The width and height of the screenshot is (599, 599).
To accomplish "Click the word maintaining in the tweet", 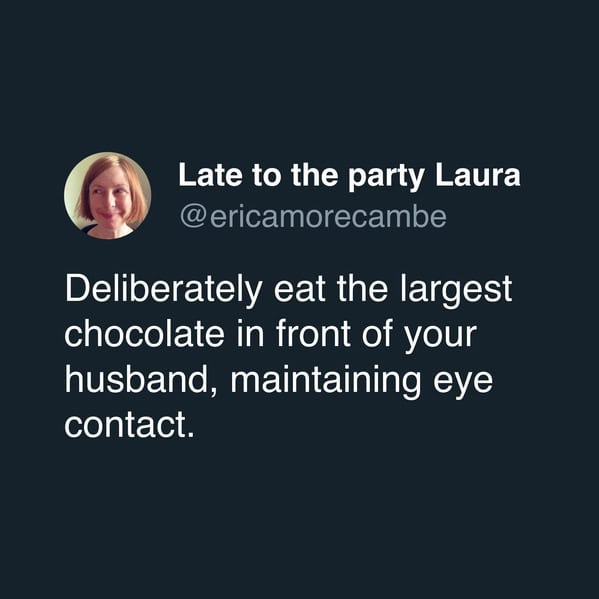I will (325, 382).
